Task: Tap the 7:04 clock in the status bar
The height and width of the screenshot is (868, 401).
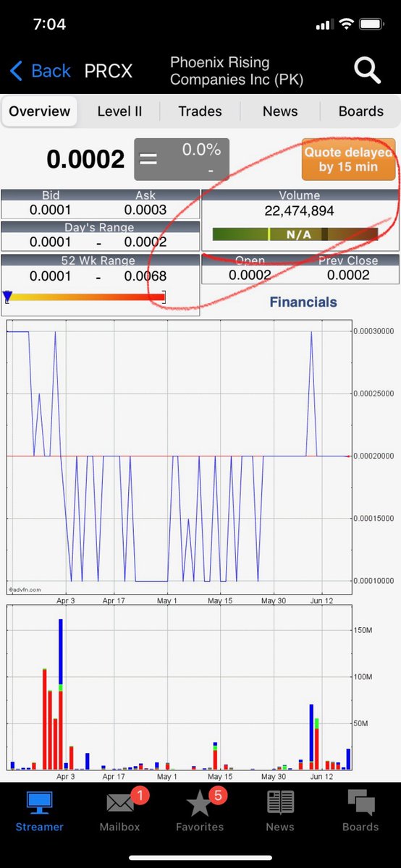Action: [50, 24]
